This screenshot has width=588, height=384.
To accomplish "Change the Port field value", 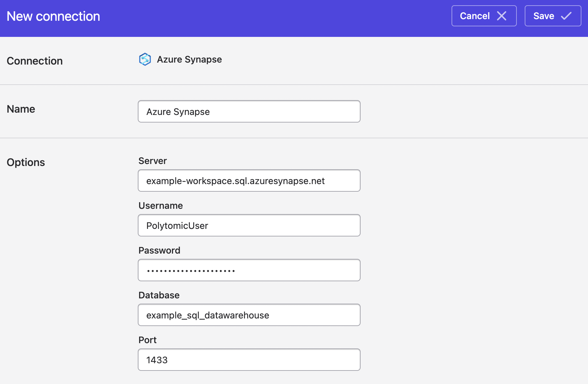I will pyautogui.click(x=249, y=360).
